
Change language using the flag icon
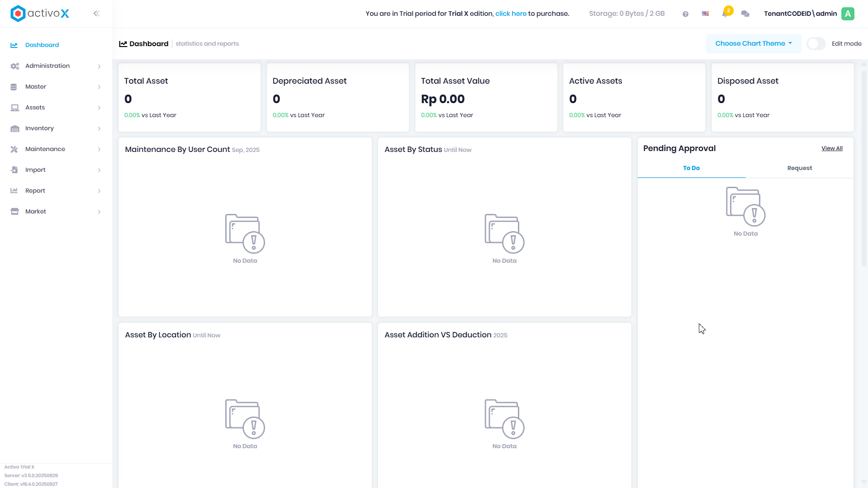pos(705,14)
